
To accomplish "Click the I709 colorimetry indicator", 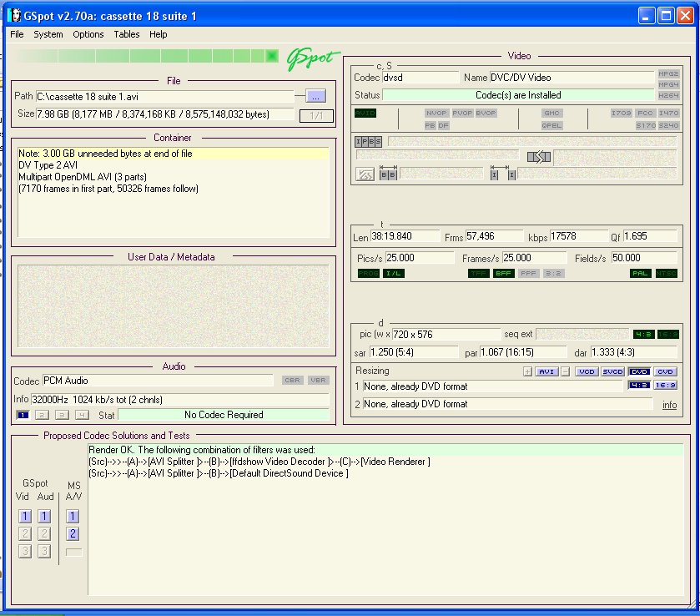I will 621,113.
